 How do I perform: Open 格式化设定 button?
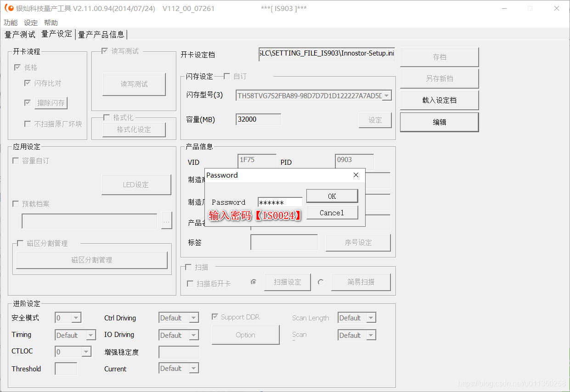point(134,129)
